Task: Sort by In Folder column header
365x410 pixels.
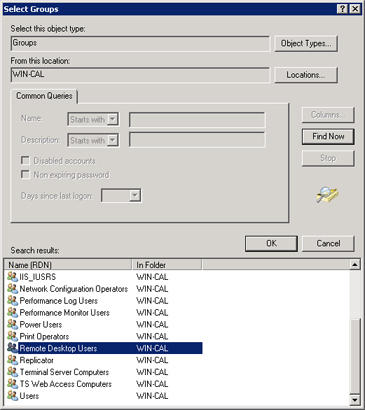Action: click(167, 265)
